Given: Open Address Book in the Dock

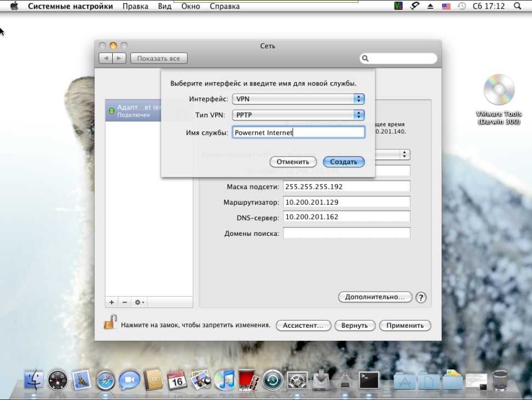Looking at the screenshot, I should (x=153, y=380).
